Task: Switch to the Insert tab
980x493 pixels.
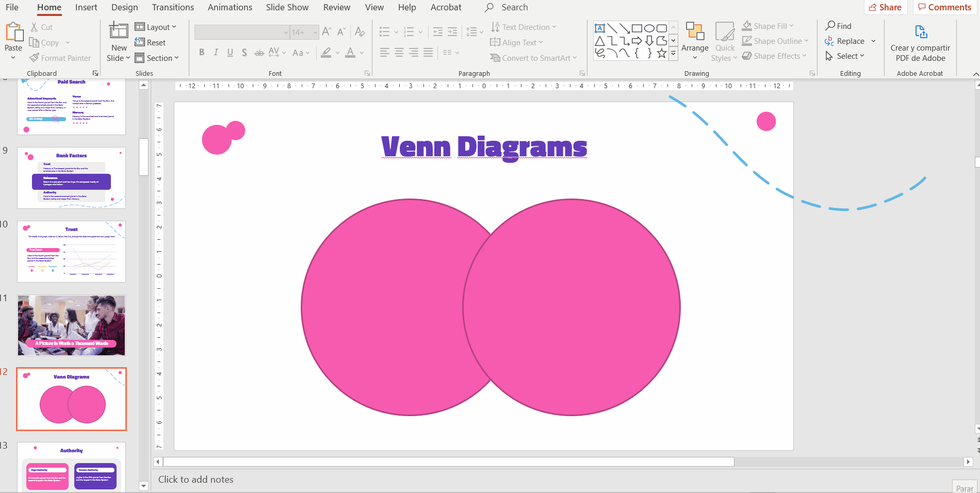Action: (86, 7)
